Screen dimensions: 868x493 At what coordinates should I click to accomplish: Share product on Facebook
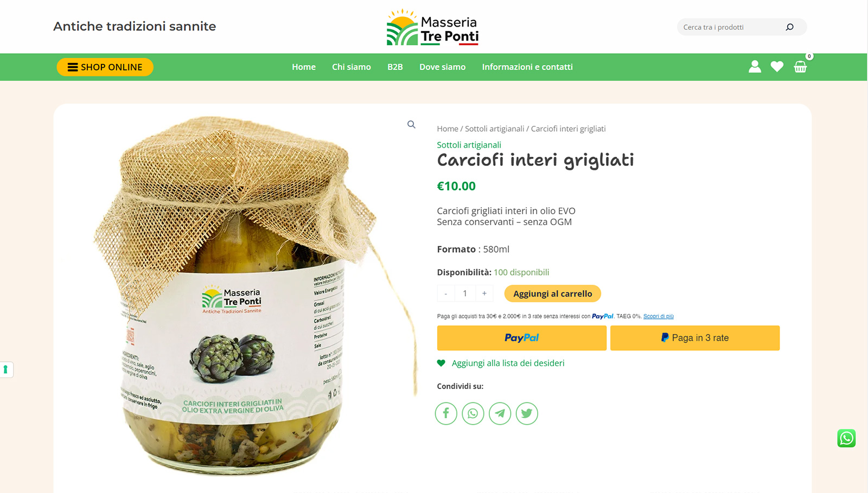click(446, 413)
